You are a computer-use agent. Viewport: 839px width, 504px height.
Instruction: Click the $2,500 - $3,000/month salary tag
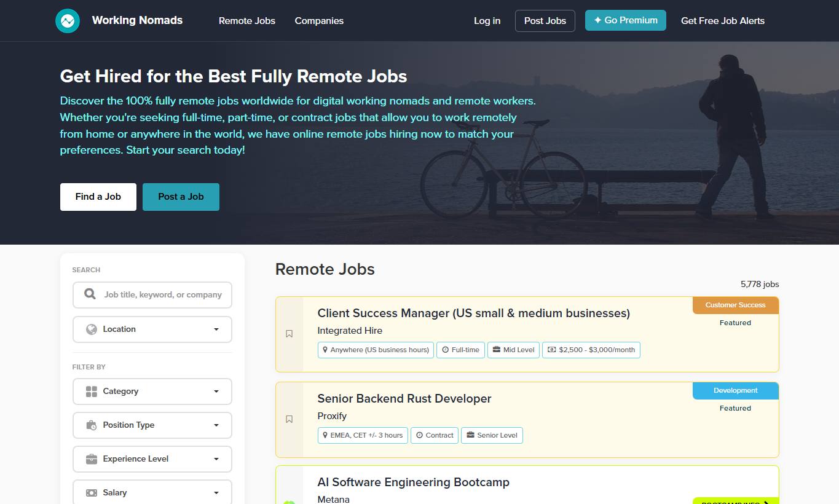tap(591, 350)
